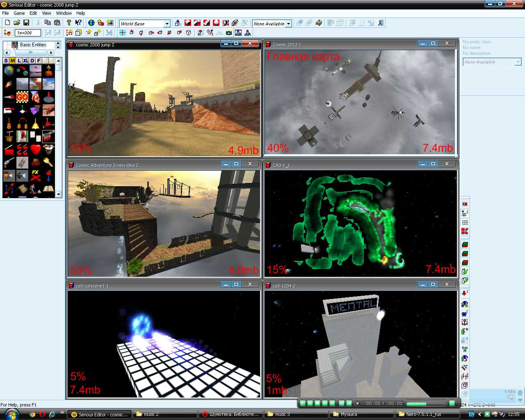Screen dimensions: 525x420
Task: Open the World Base dropdown
Action: point(167,24)
